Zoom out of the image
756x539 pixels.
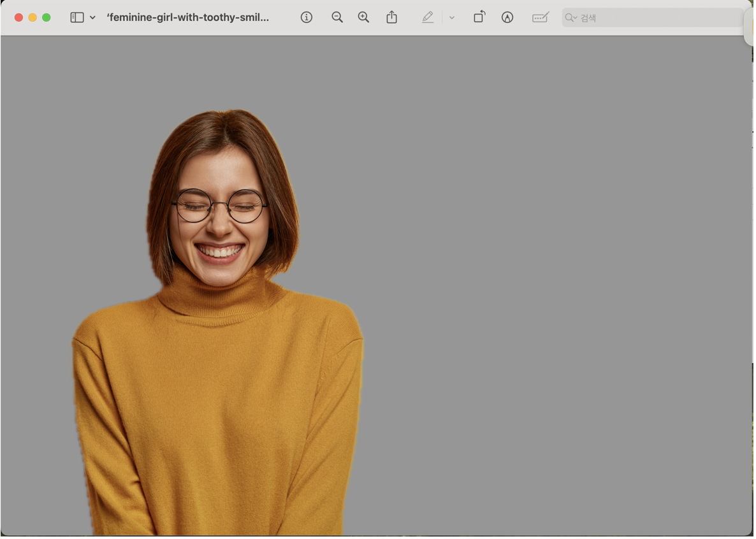click(337, 18)
